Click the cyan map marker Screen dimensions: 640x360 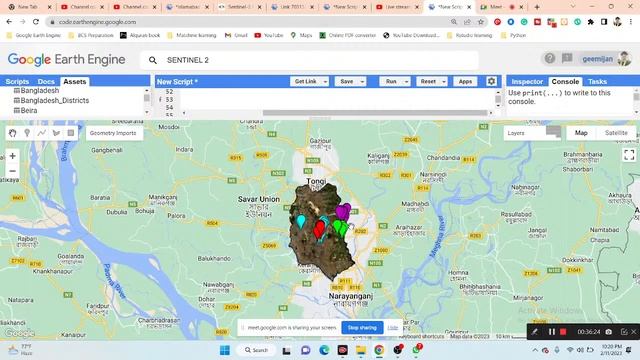(301, 221)
